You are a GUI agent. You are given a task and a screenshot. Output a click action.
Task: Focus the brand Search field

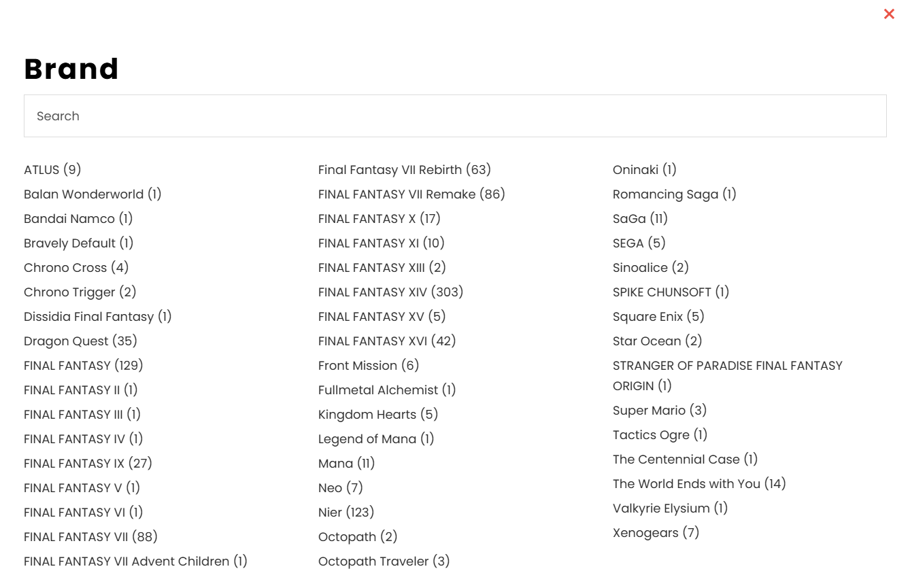click(455, 116)
